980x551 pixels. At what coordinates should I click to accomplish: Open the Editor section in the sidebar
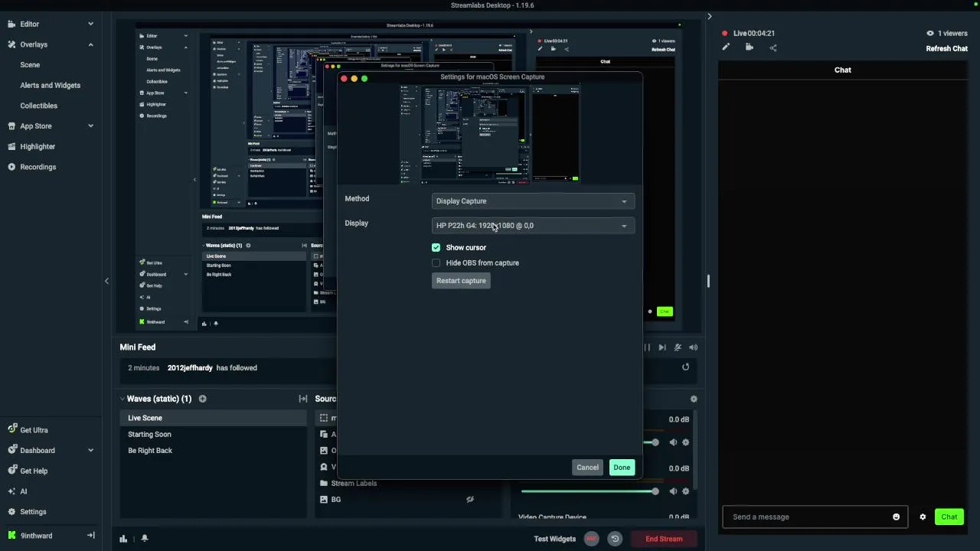[29, 24]
